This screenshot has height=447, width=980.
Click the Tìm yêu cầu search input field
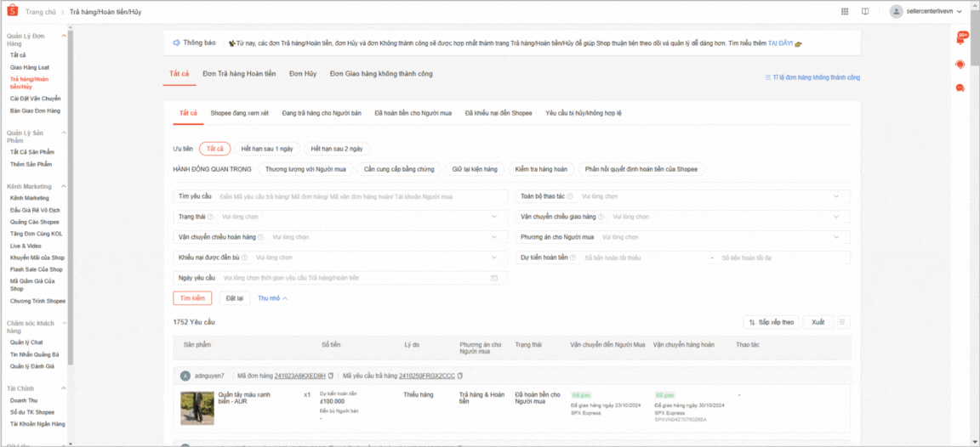(x=362, y=196)
